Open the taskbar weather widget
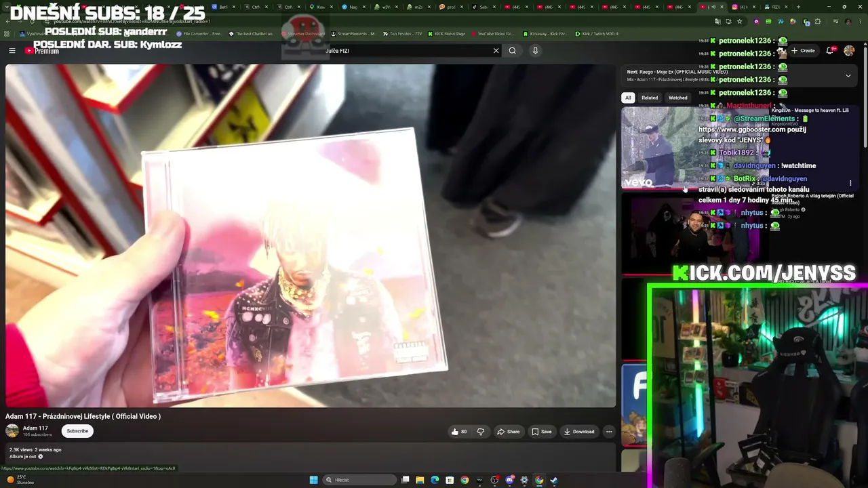Screen dimensions: 868x488 [22, 479]
